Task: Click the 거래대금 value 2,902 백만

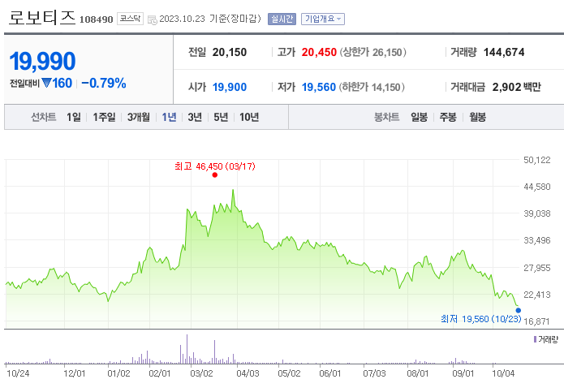Action: [516, 87]
